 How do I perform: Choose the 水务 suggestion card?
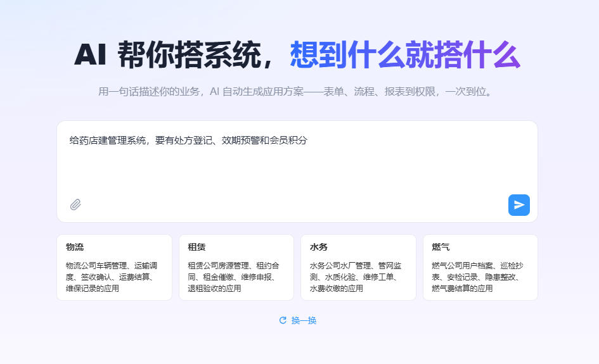(358, 268)
